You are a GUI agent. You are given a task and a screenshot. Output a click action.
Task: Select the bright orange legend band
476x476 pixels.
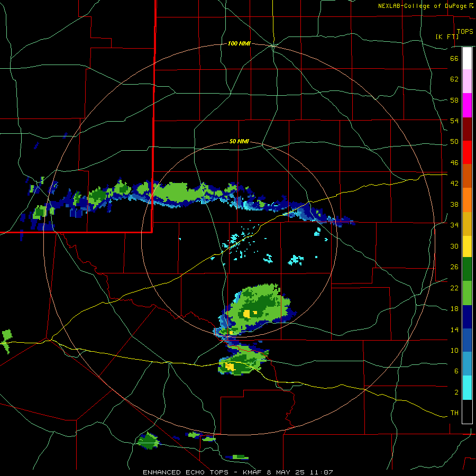467,200
